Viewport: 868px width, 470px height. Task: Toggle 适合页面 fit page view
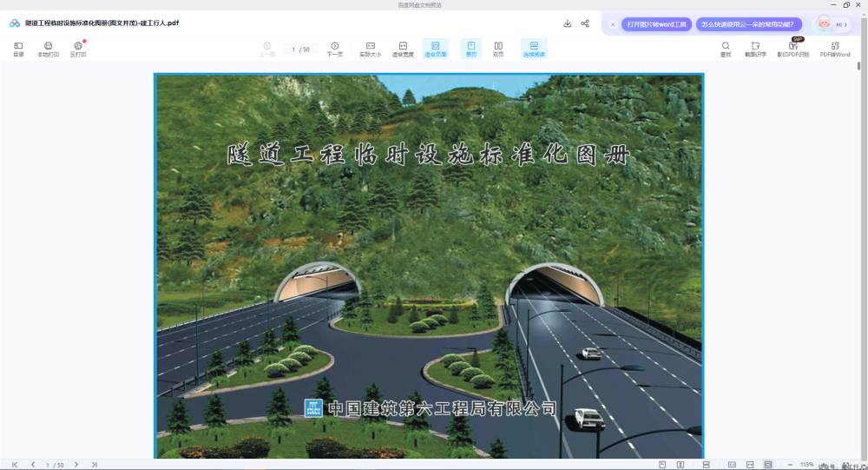click(x=435, y=49)
